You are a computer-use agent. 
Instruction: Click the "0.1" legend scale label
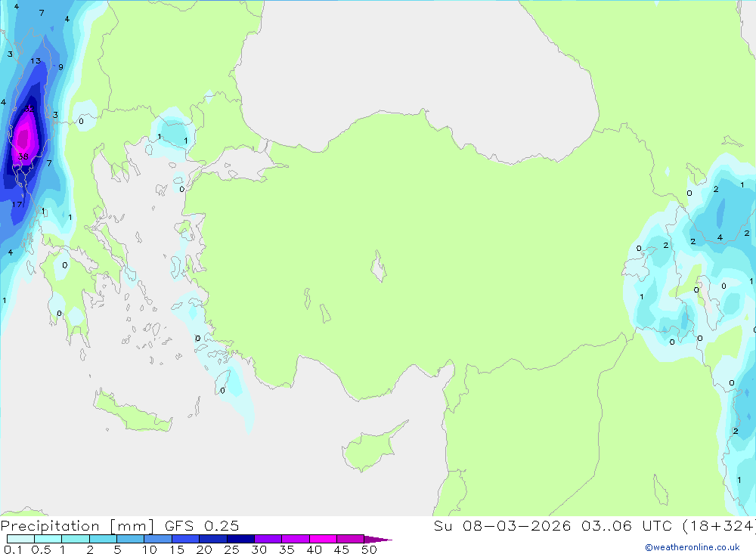pos(13,549)
